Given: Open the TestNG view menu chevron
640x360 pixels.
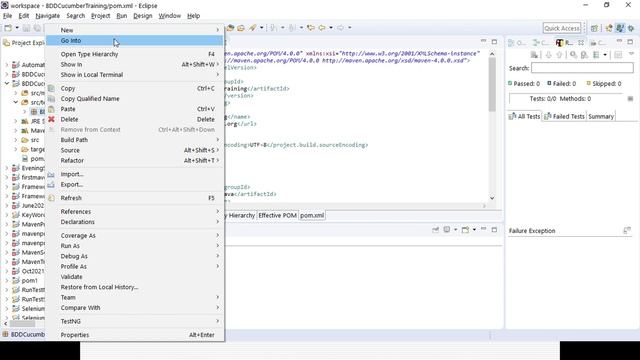Looking at the screenshot, I should 631,54.
